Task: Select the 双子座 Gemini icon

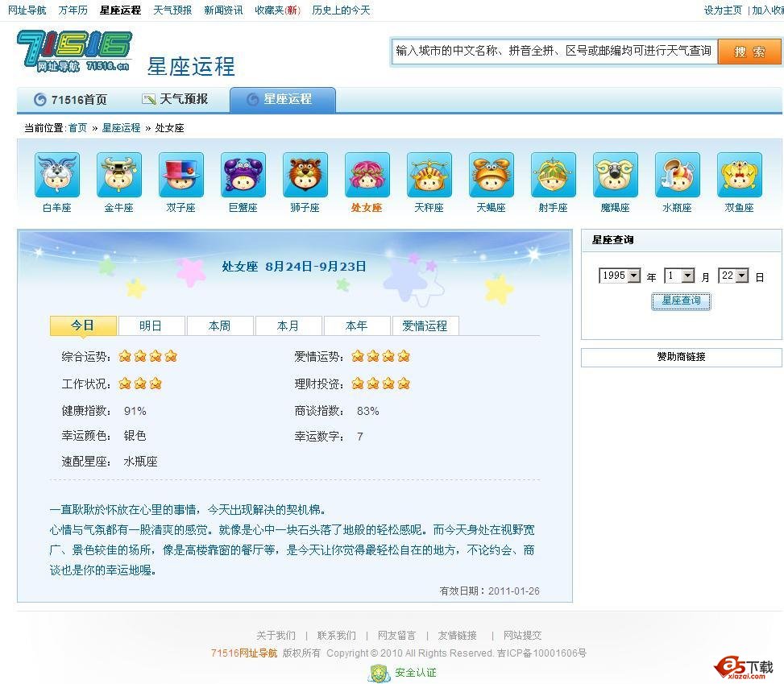Action: 181,175
